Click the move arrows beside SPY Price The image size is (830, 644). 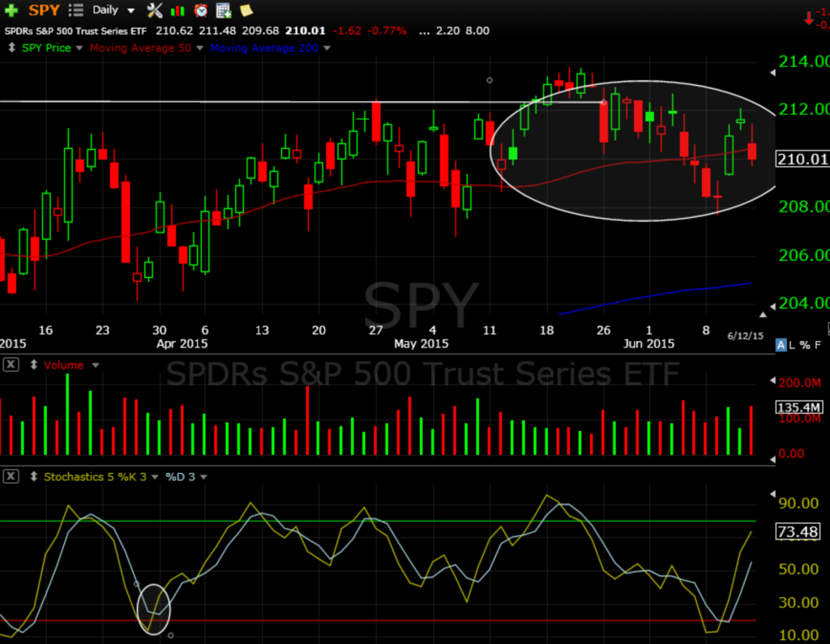(x=11, y=48)
